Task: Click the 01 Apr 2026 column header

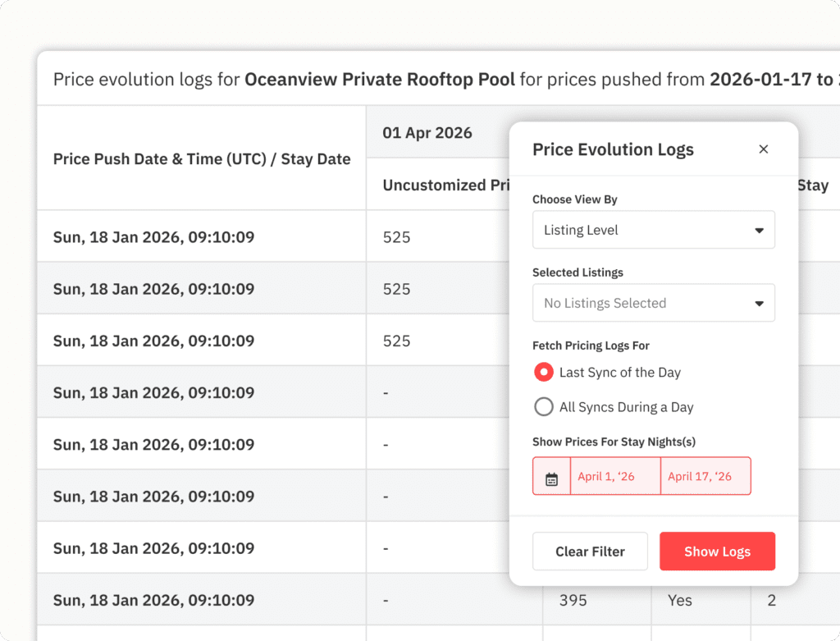Action: coord(427,133)
